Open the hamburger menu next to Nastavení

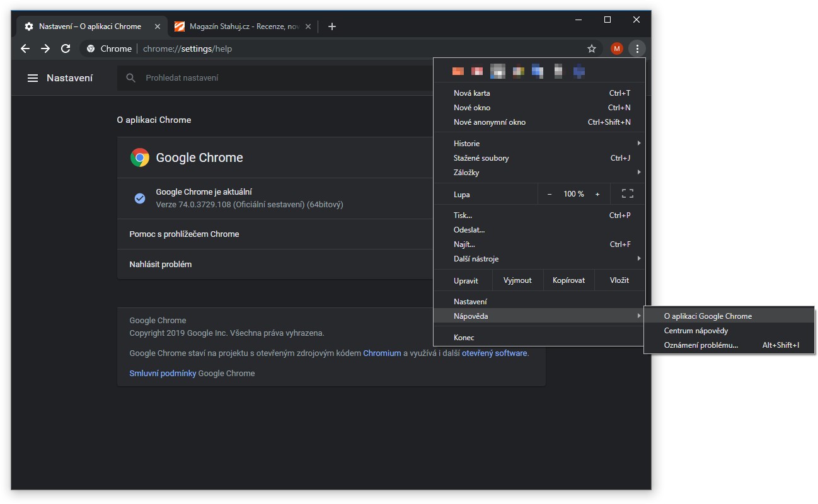pyautogui.click(x=33, y=78)
